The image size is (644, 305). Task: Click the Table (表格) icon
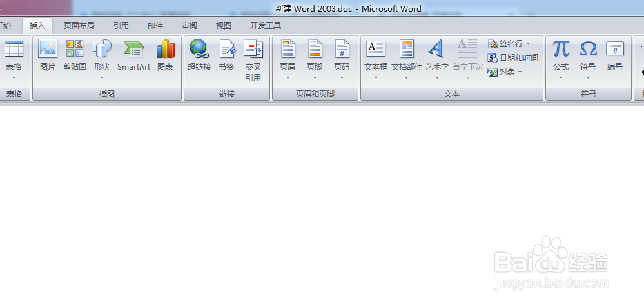[x=14, y=49]
